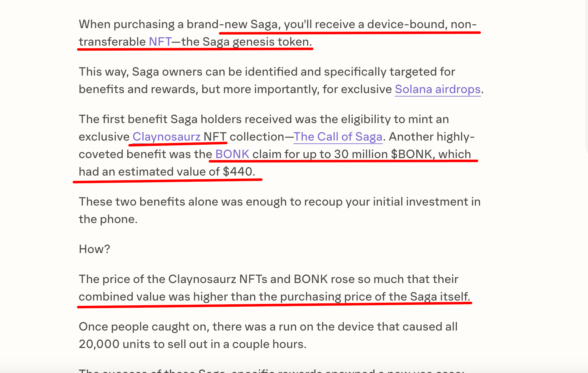
Task: Open the NFT link in first paragraph
Action: point(160,42)
